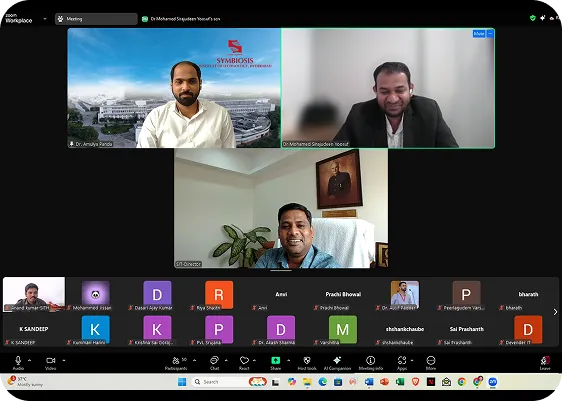Select the Meeting tab at the top
This screenshot has height=401, width=562.
(96, 19)
